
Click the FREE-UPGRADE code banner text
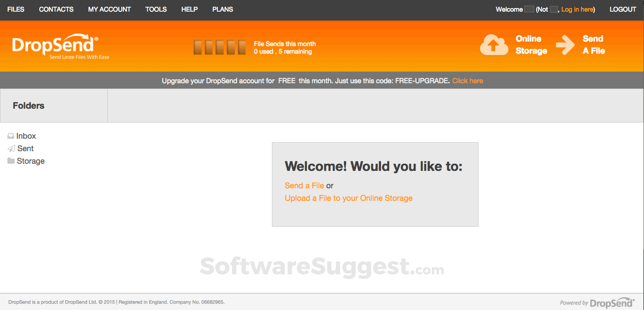[x=306, y=81]
